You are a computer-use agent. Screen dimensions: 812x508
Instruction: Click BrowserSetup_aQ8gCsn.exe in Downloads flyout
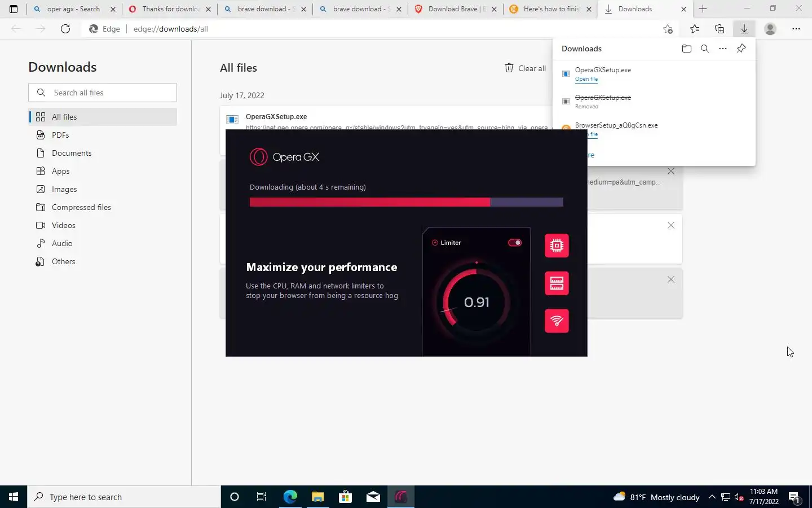pyautogui.click(x=616, y=125)
